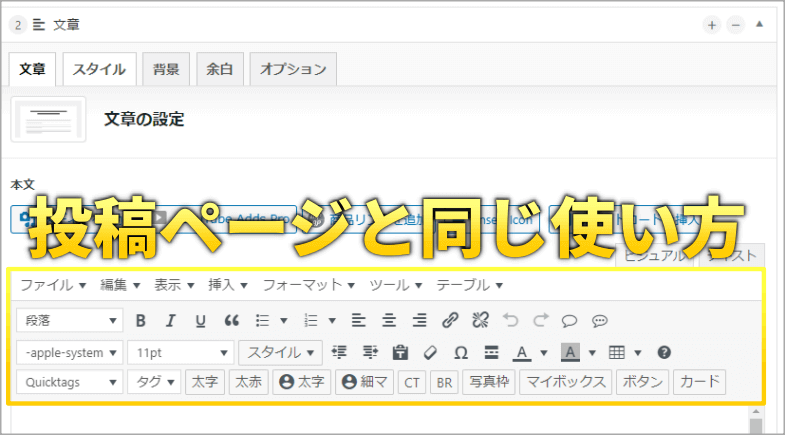Open the 挿入 menu
Image resolution: width=785 pixels, height=435 pixels.
pyautogui.click(x=228, y=285)
